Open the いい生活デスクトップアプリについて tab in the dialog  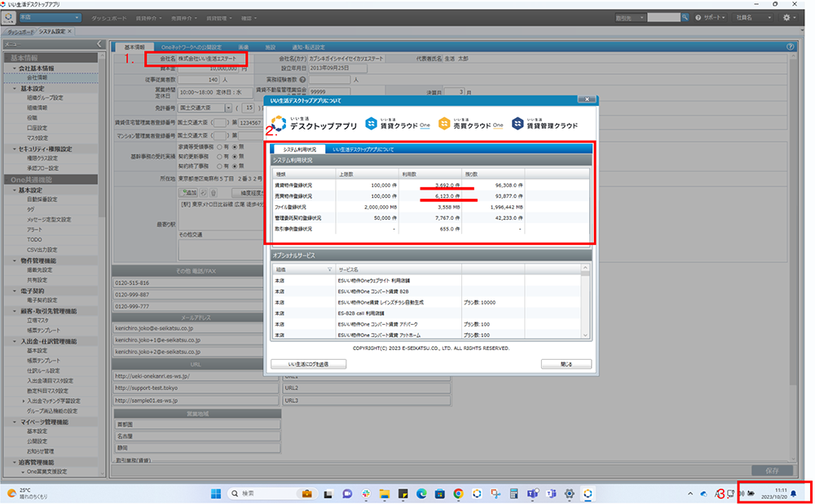point(363,150)
